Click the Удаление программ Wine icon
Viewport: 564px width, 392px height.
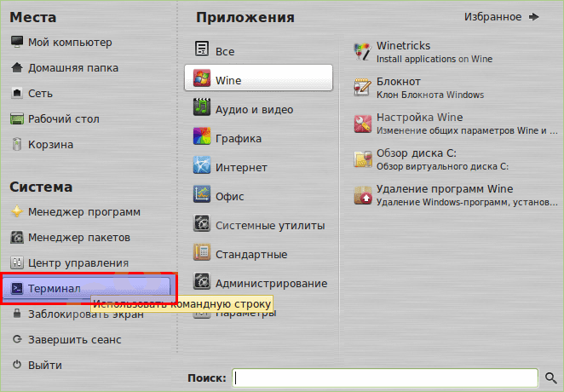coord(362,195)
